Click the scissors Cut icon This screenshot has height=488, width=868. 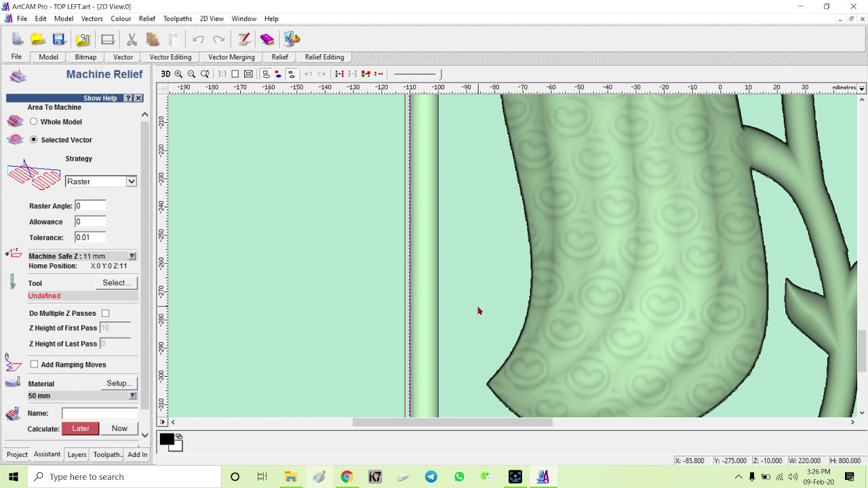(x=132, y=39)
